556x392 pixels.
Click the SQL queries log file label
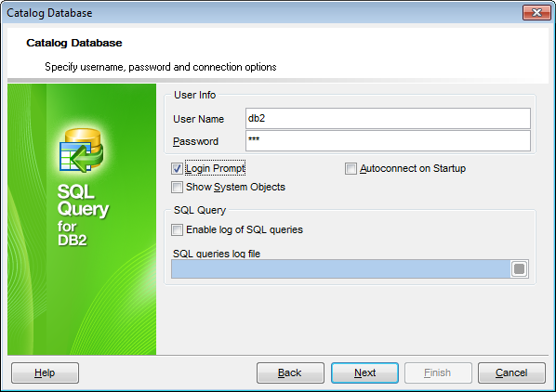point(217,254)
